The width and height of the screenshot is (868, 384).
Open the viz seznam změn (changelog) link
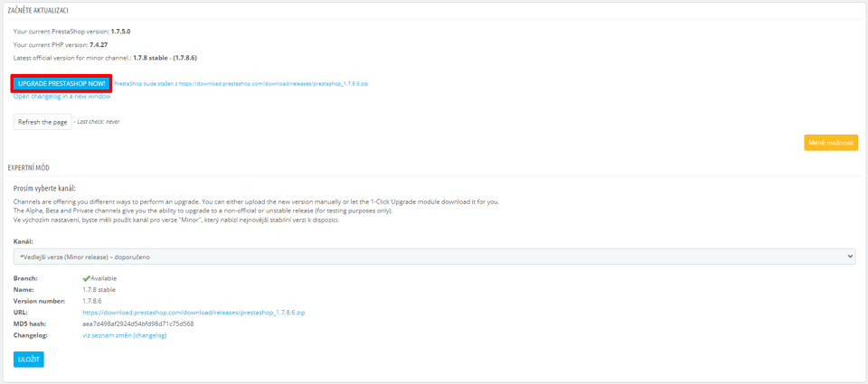pos(125,335)
